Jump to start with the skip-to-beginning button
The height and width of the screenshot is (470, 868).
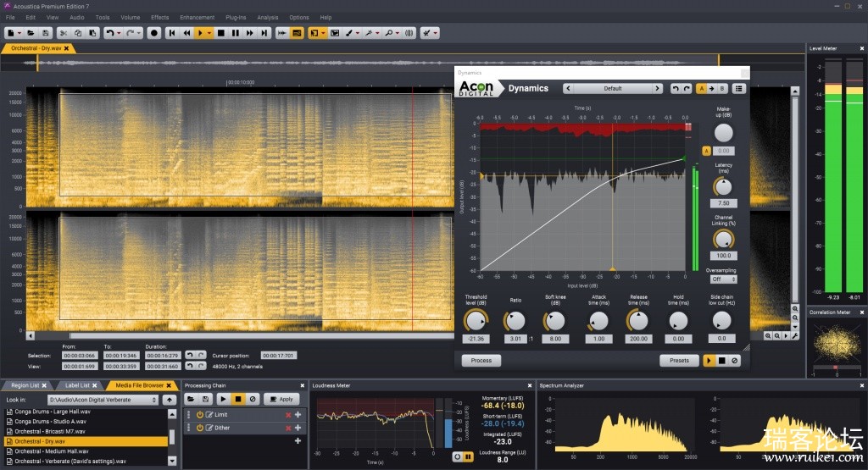[x=172, y=33]
